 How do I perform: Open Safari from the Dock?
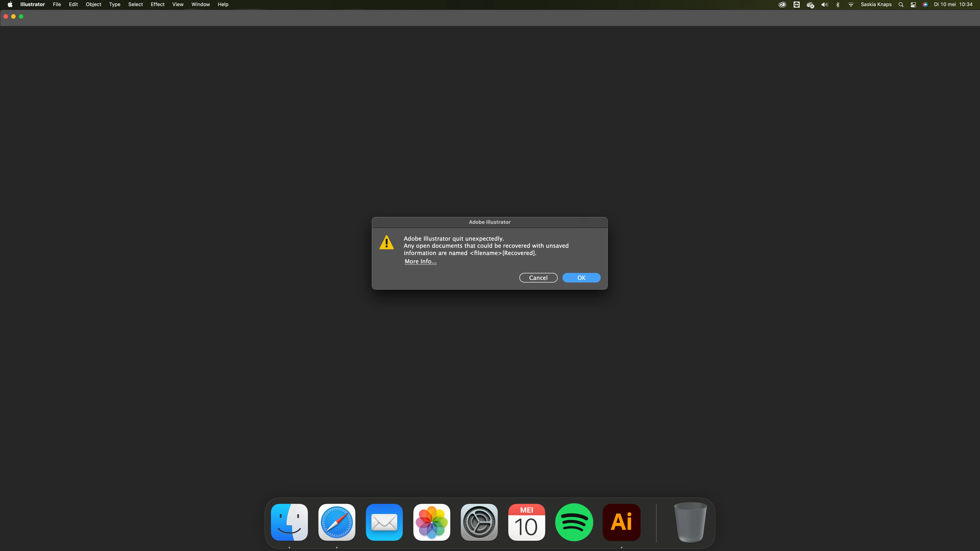click(x=337, y=522)
